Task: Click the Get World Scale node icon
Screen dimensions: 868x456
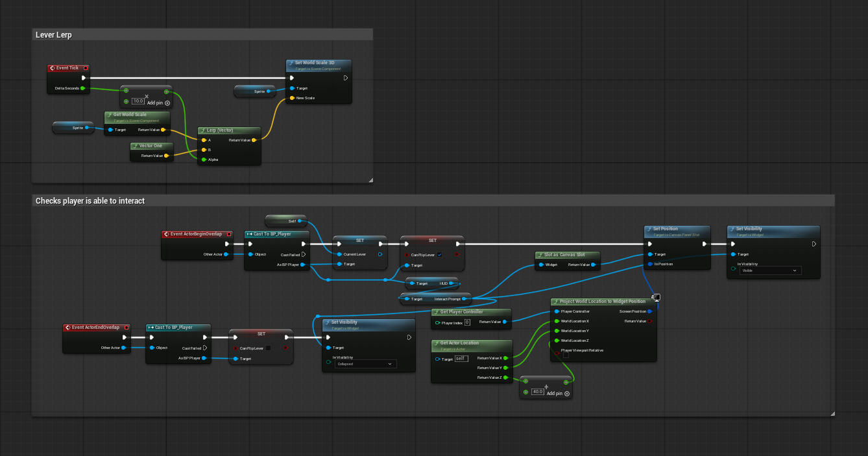Action: coord(111,114)
